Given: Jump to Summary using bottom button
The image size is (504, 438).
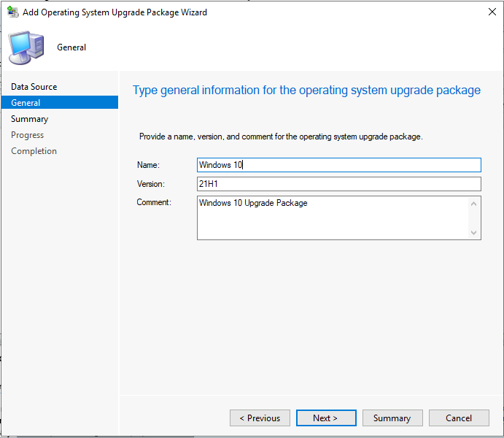Looking at the screenshot, I should [392, 418].
